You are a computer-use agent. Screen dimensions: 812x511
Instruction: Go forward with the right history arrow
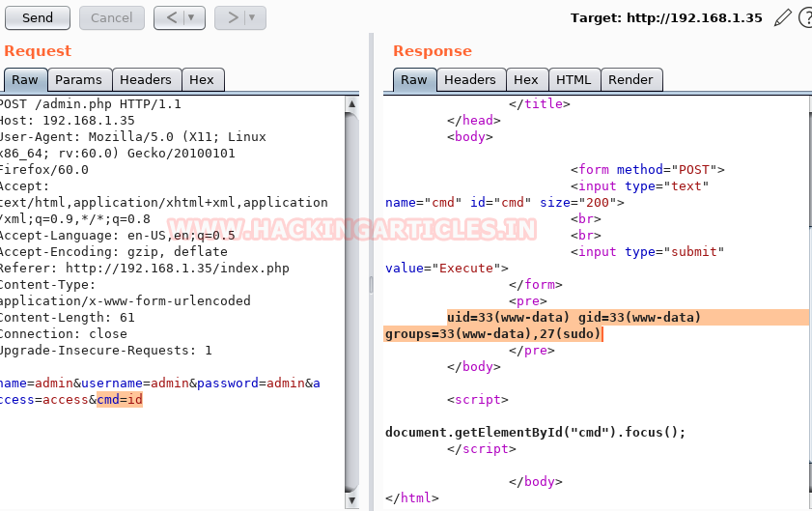point(233,18)
